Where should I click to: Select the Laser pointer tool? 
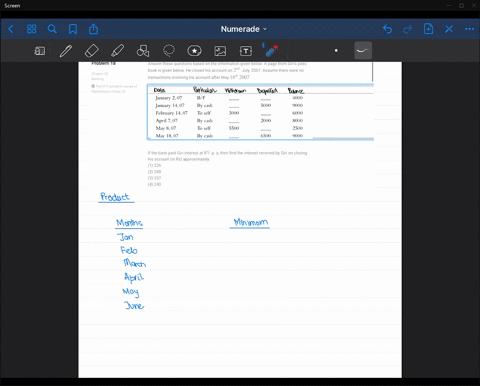click(x=271, y=50)
